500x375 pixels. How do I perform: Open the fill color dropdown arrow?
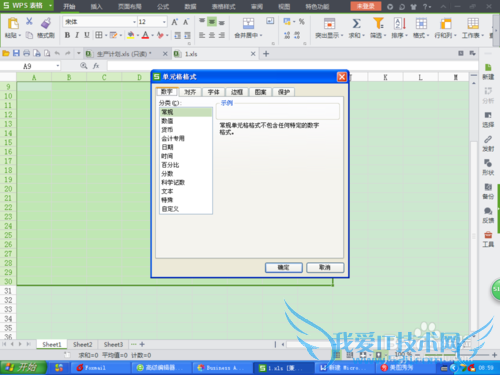(x=138, y=35)
